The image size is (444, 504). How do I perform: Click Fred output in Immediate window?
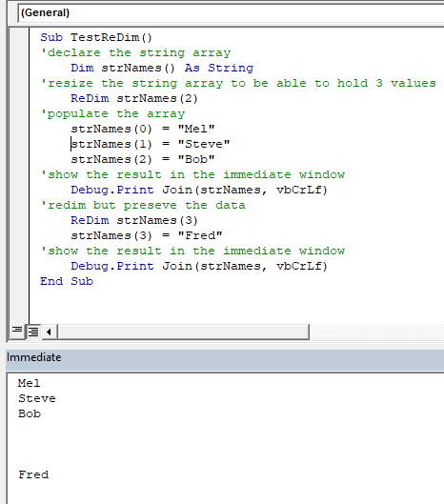point(33,474)
